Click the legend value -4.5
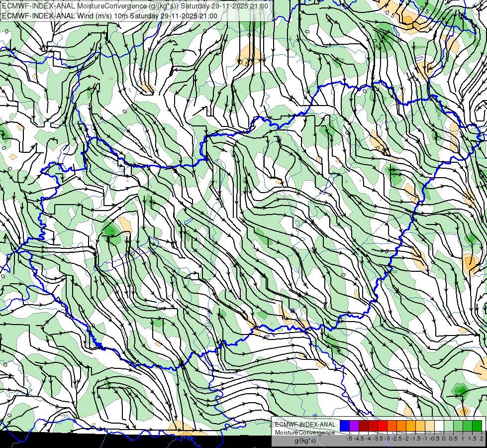The width and height of the screenshot is (487, 448). 359,439
